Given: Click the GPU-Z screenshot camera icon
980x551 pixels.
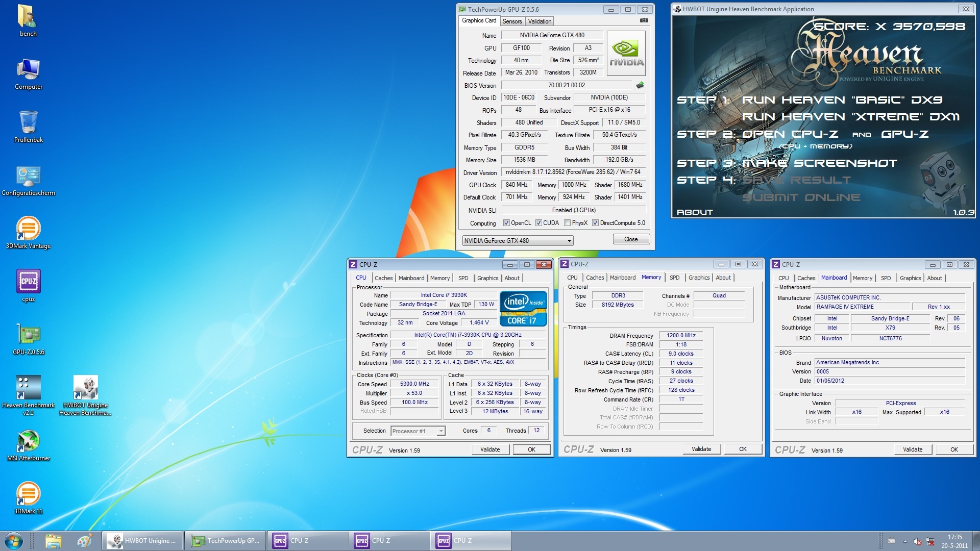Looking at the screenshot, I should point(644,20).
